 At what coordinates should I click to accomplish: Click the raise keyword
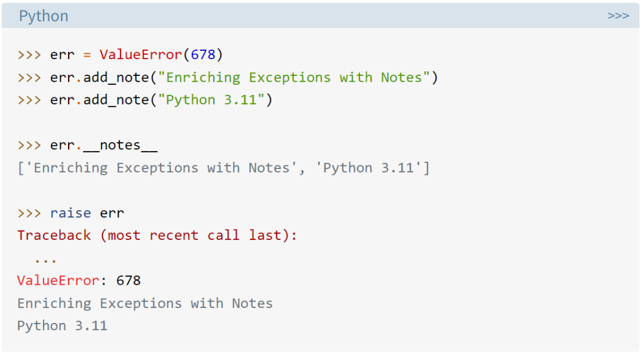(70, 213)
